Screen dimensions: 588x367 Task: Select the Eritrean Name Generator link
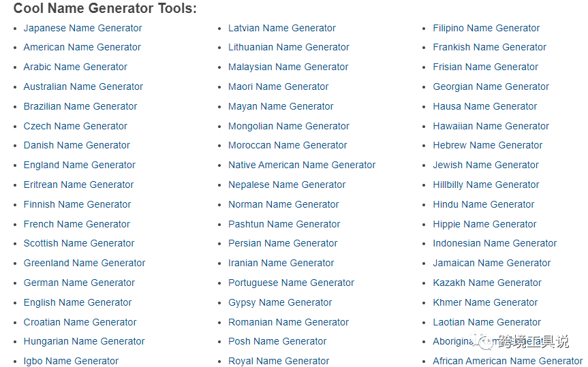78,185
